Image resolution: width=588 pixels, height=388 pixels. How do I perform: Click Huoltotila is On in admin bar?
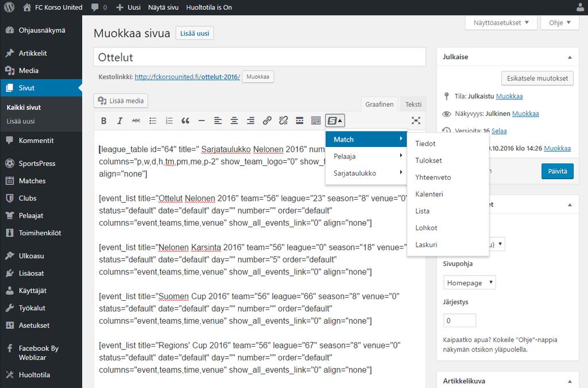[x=209, y=7]
